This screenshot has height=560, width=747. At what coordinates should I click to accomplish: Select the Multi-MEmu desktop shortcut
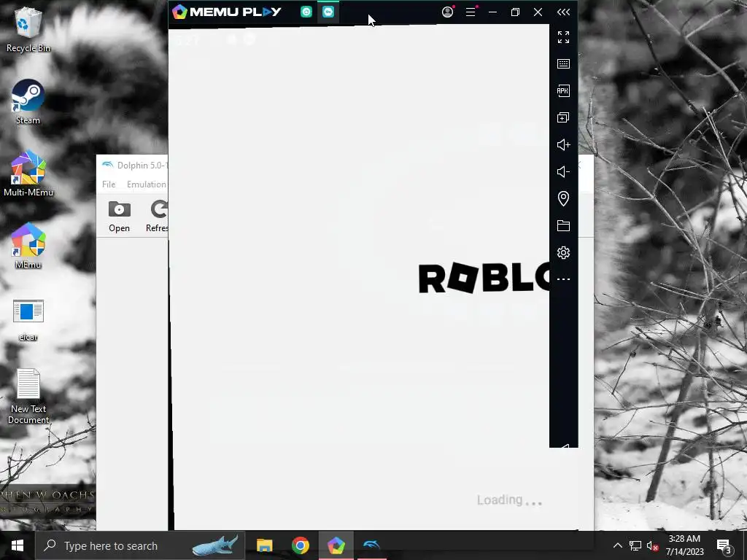[x=28, y=174]
